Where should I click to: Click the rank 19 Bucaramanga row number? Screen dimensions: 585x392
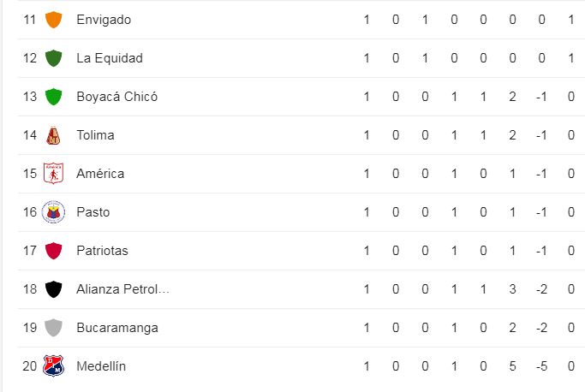click(30, 328)
